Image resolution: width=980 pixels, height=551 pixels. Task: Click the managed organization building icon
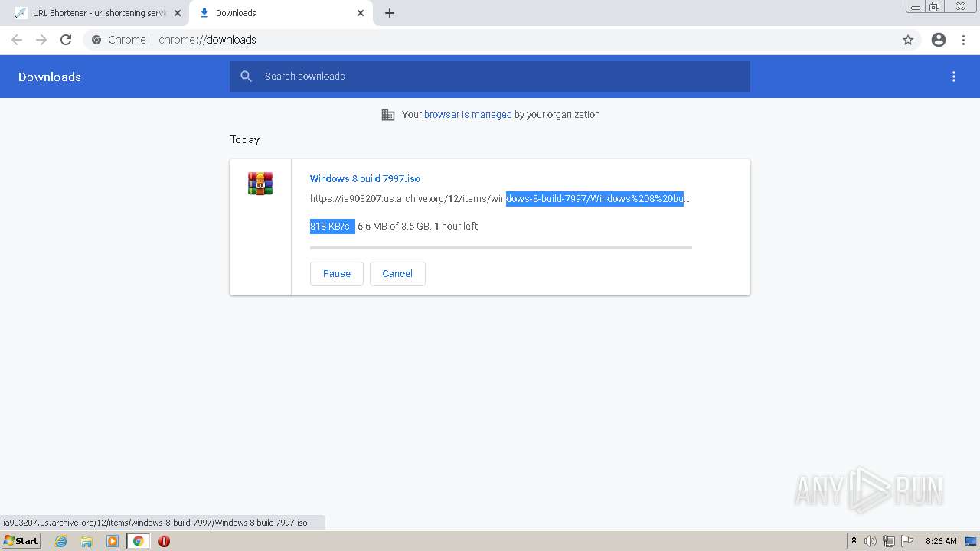(388, 115)
